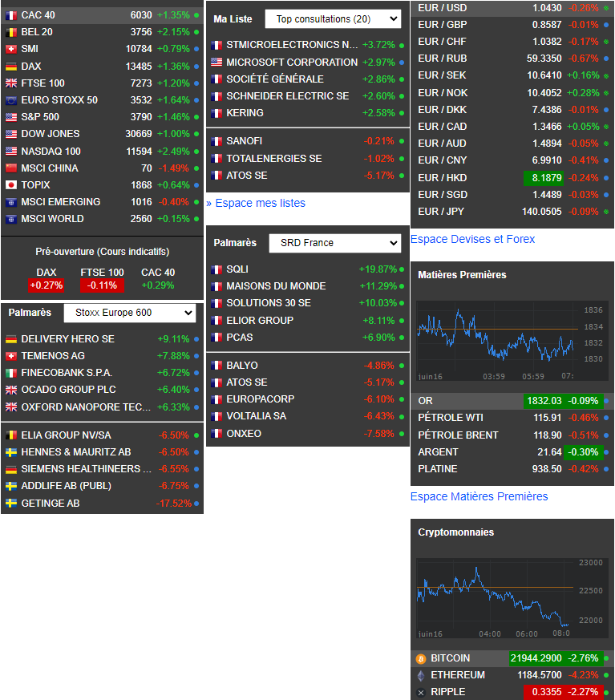The image size is (615, 700).
Task: Click the blue status dot for EUR / GBP
Action: pos(606,25)
